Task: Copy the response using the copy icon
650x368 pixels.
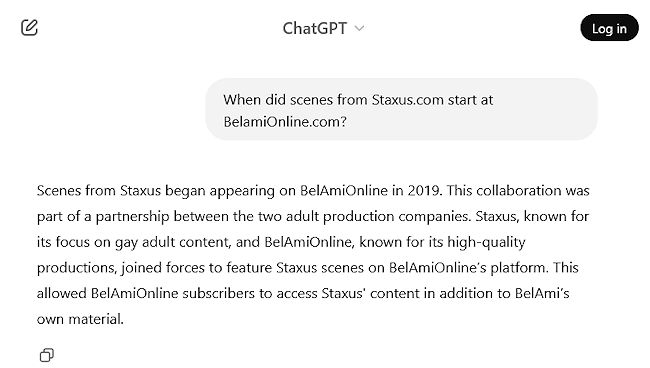Action: click(46, 355)
